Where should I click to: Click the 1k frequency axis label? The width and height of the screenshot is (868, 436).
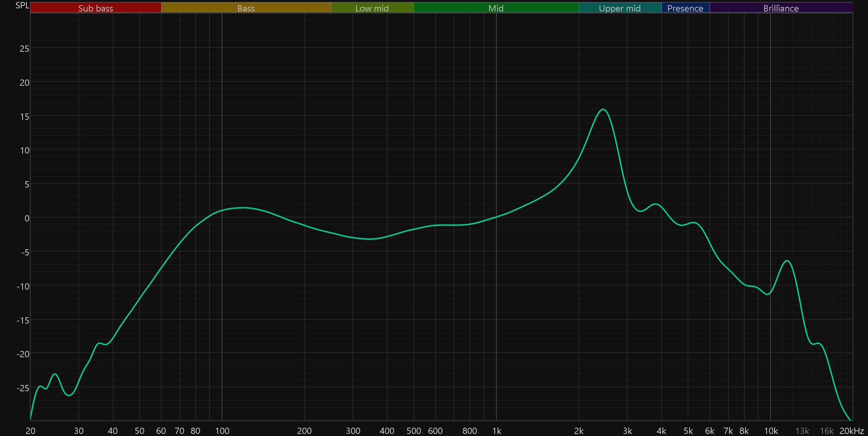click(x=496, y=431)
